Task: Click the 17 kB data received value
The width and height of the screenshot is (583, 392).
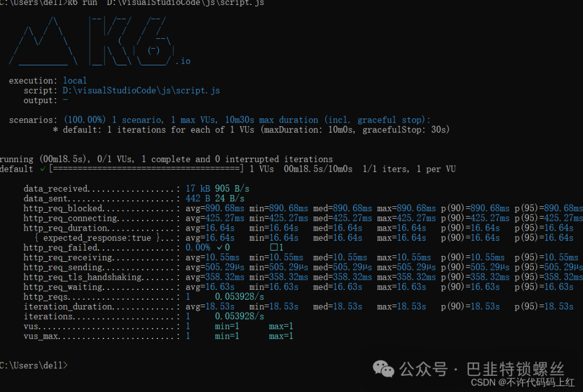Action: click(x=198, y=188)
